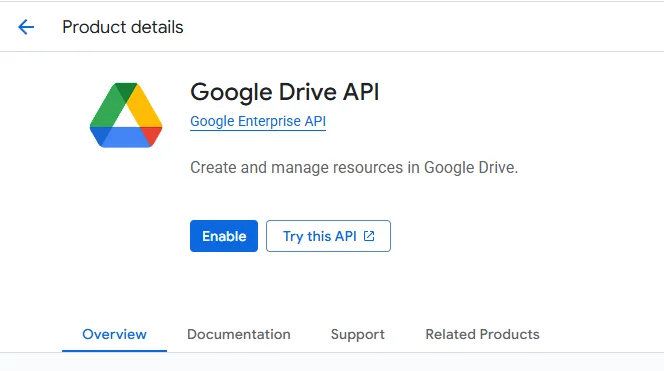
Task: Click the external link icon on Try this API
Action: tap(369, 236)
